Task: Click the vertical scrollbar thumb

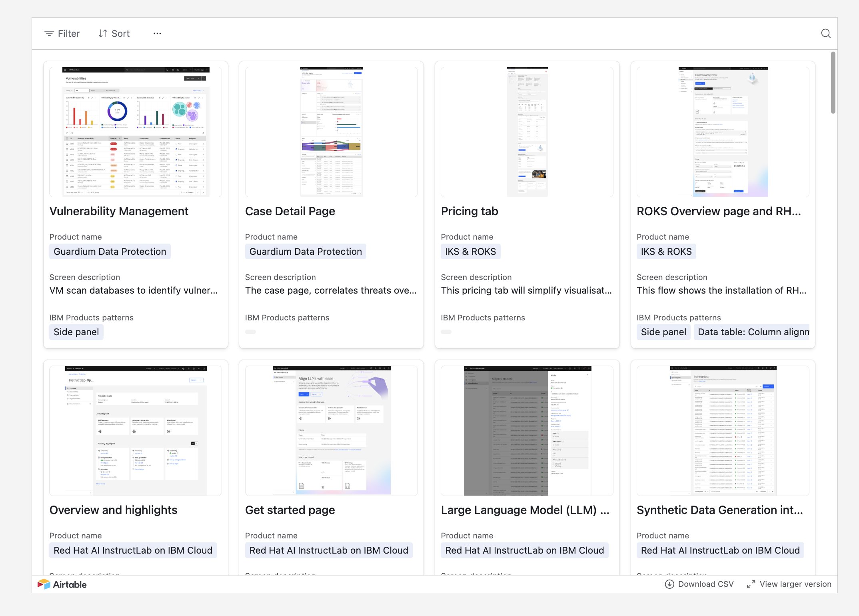Action: coord(833,82)
